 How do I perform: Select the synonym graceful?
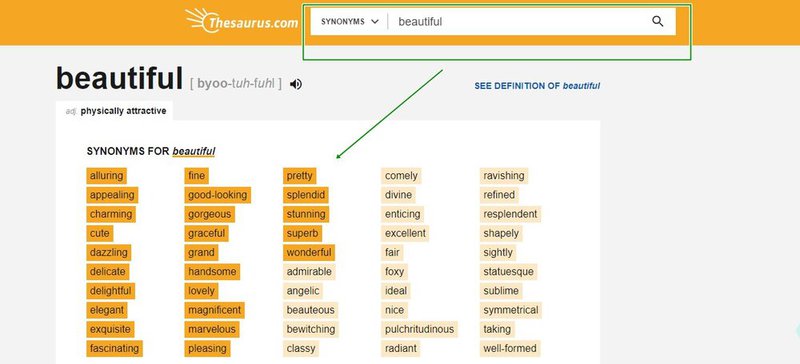[206, 233]
